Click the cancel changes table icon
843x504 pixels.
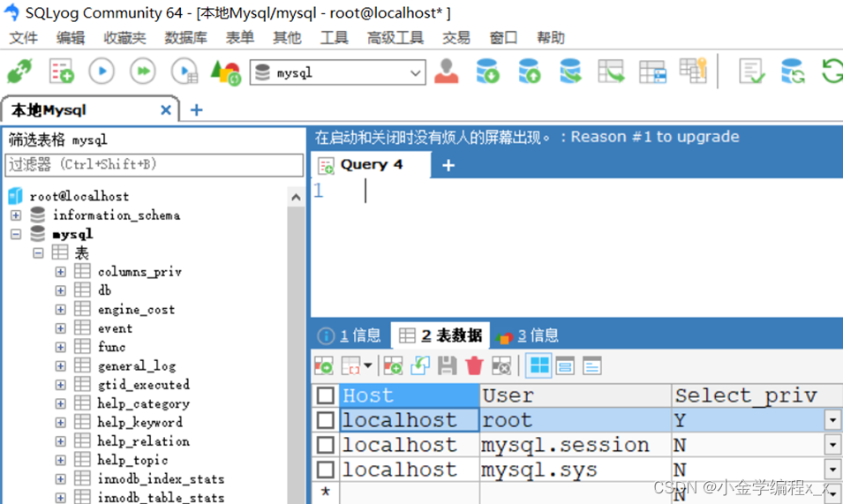coord(501,366)
